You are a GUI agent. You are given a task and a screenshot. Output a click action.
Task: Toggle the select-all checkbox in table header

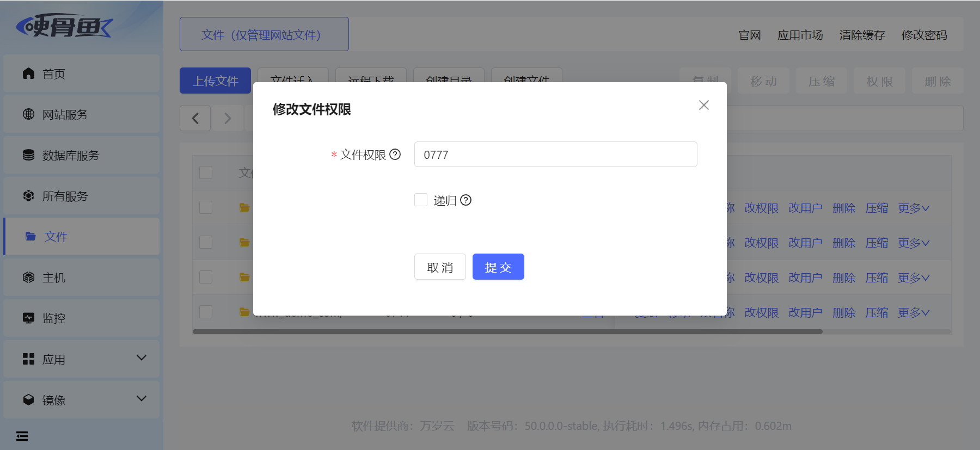[206, 172]
